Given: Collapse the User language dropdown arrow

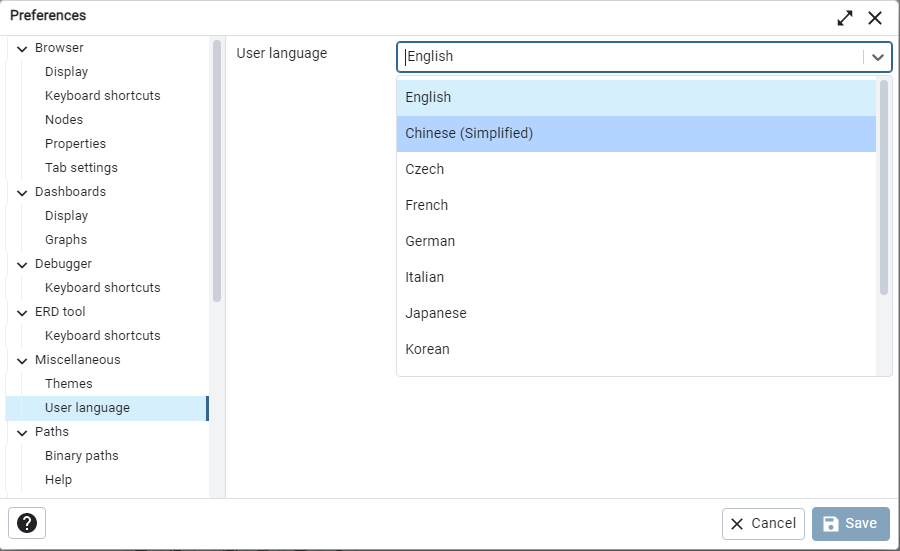Looking at the screenshot, I should pyautogui.click(x=878, y=57).
